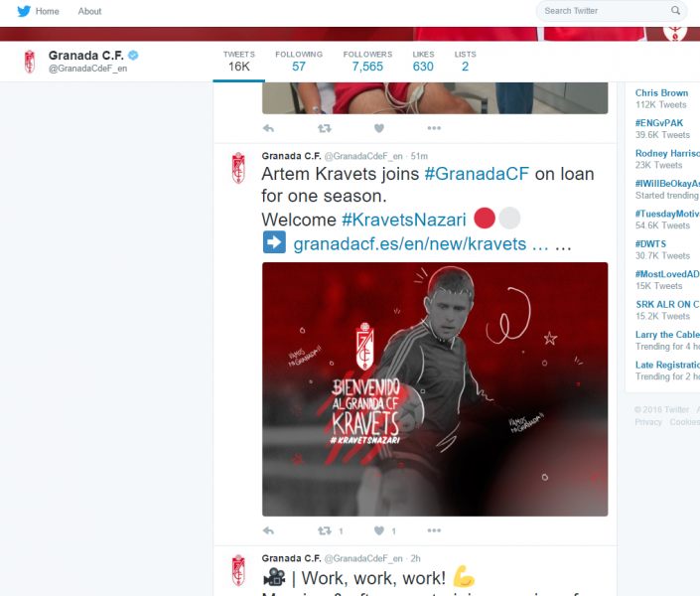
Task: Retweet the topmost partially visible tweet
Action: coord(325,128)
